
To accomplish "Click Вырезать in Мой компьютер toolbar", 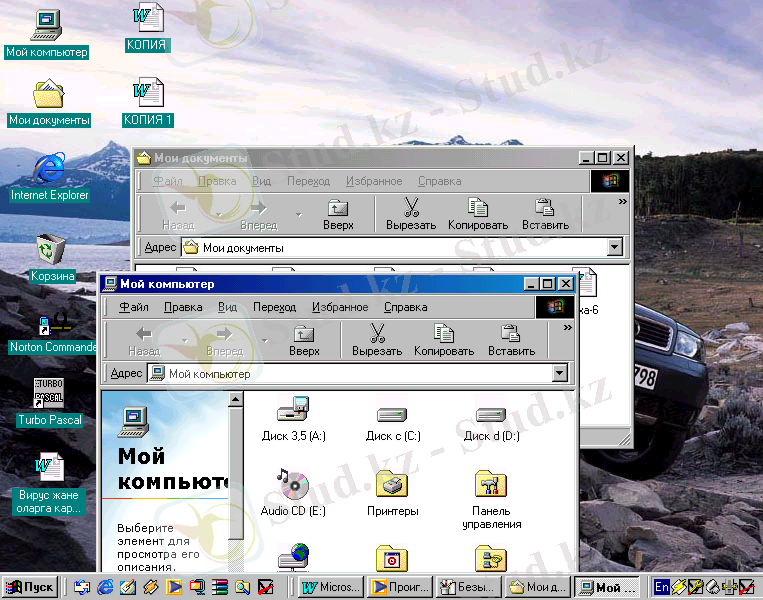I will click(x=377, y=340).
